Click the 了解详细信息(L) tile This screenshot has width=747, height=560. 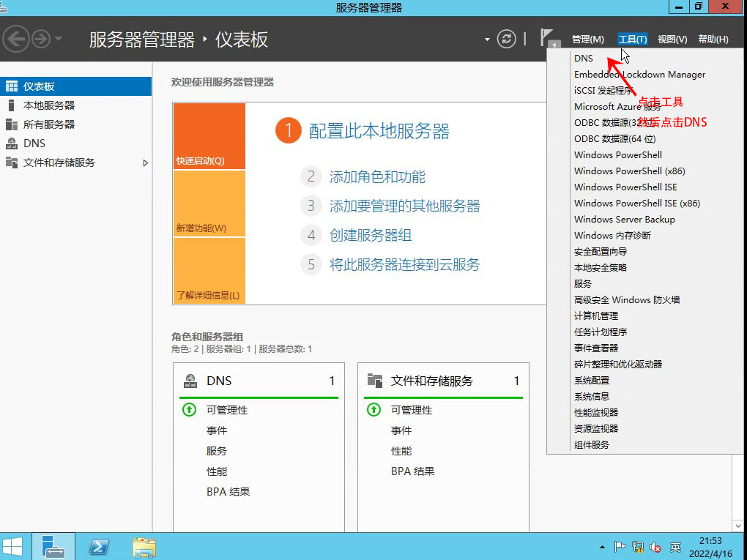(209, 270)
